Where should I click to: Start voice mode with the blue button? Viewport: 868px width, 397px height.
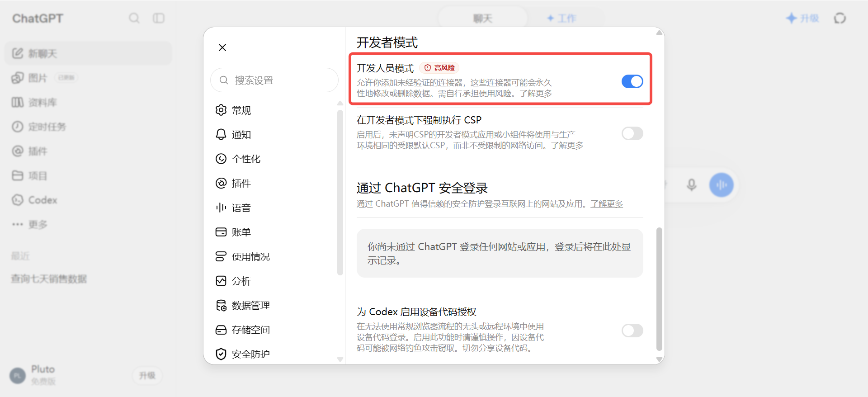(721, 184)
